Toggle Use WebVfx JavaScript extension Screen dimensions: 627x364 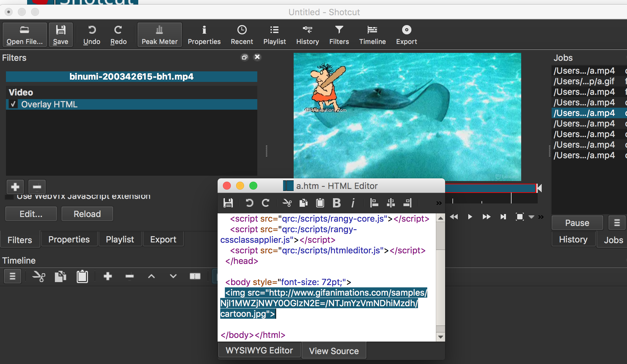[x=9, y=197]
